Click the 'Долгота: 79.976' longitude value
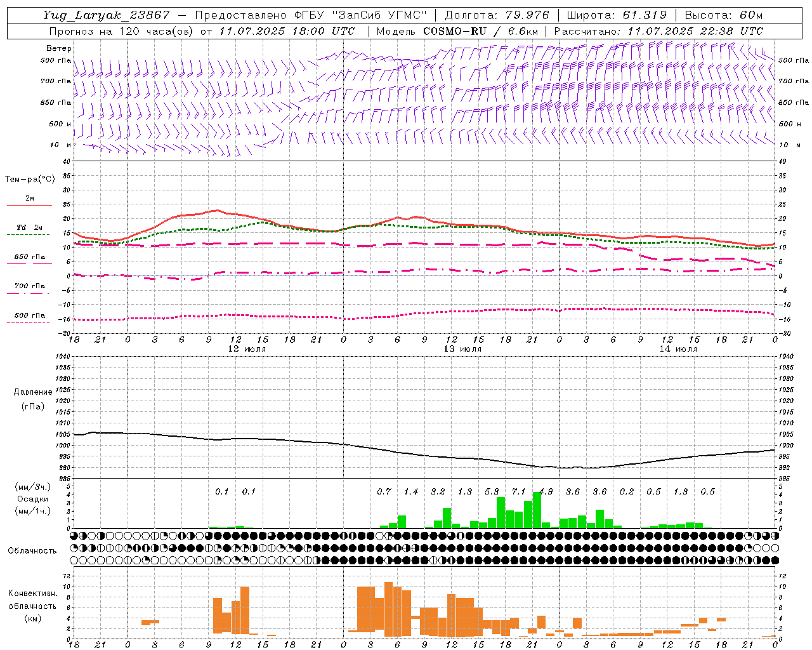This screenshot has width=812, height=650. 497,15
